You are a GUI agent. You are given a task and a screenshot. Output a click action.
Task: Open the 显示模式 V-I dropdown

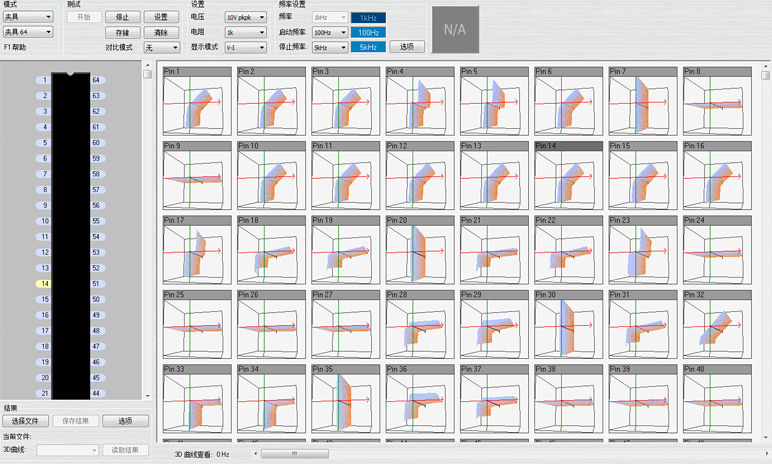(x=246, y=47)
